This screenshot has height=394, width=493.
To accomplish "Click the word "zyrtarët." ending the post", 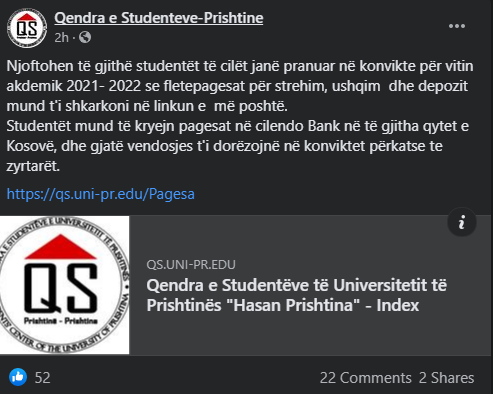I will click(33, 167).
